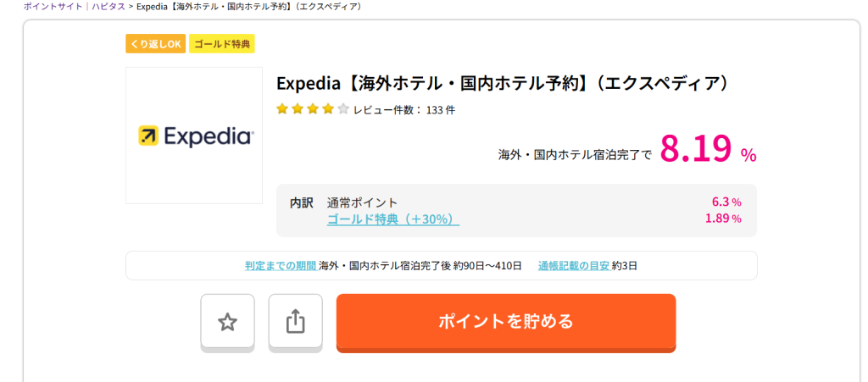Click the 通常ポイント label
The height and width of the screenshot is (382, 868).
[362, 202]
